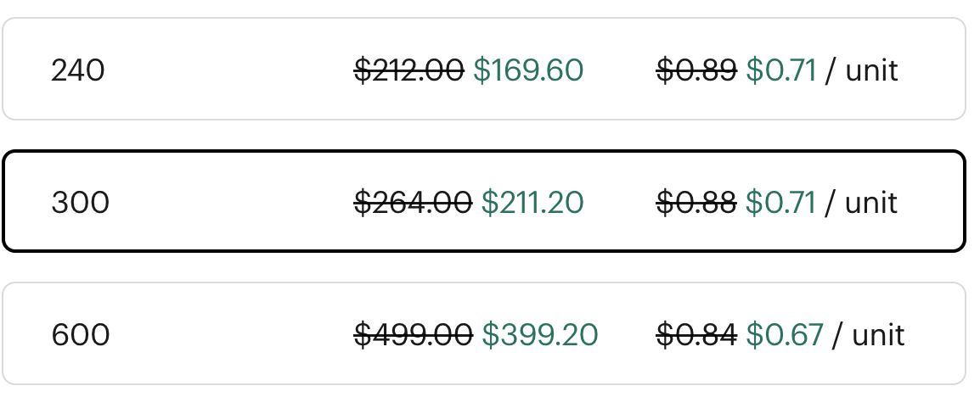Image resolution: width=980 pixels, height=397 pixels.
Task: Click the green $0.67 unit price
Action: coord(785,335)
